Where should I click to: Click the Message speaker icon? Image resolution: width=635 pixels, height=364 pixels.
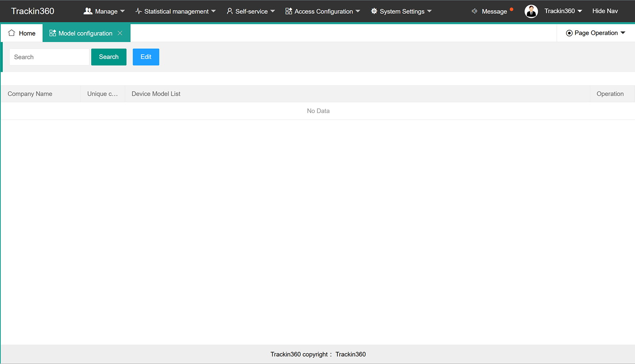tap(474, 11)
